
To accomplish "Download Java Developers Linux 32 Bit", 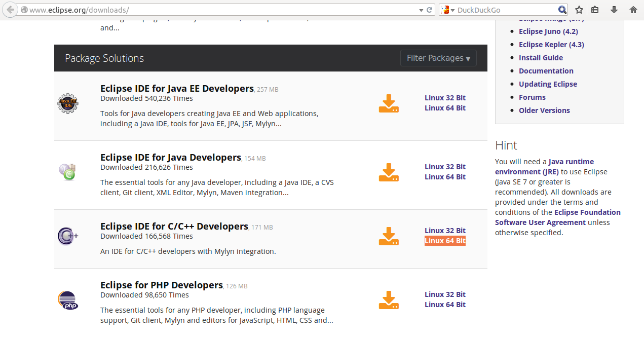I will (x=445, y=167).
